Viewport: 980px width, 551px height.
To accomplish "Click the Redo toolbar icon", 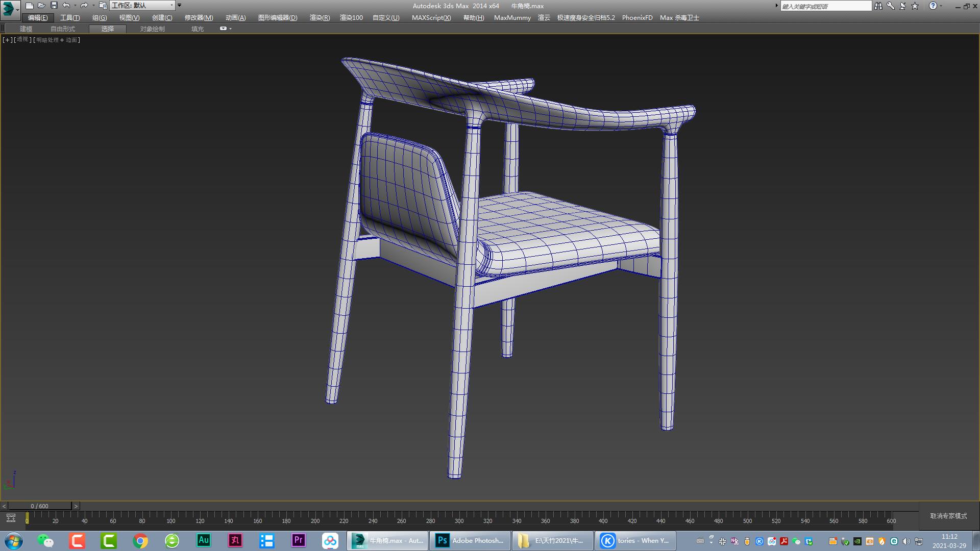I will click(x=84, y=6).
